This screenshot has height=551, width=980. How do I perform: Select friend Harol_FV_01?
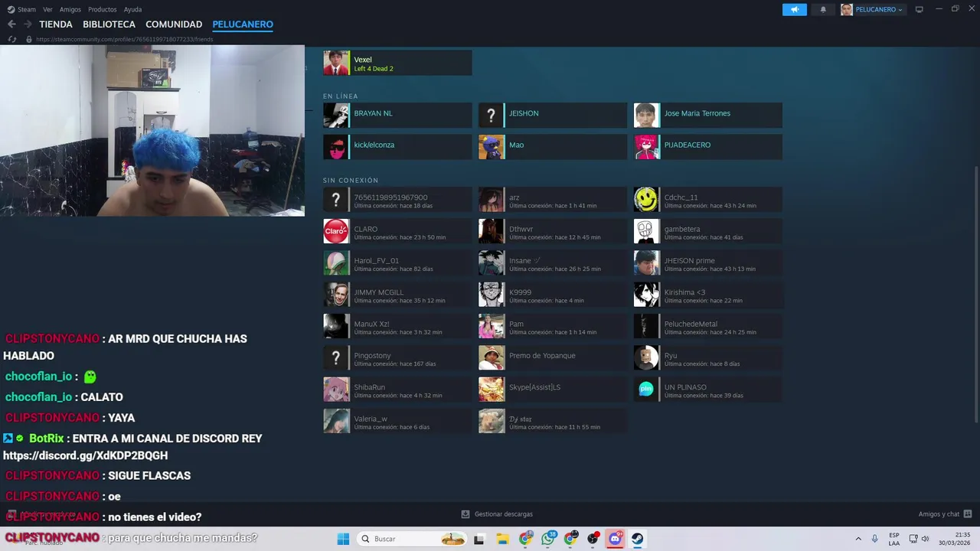click(x=397, y=263)
